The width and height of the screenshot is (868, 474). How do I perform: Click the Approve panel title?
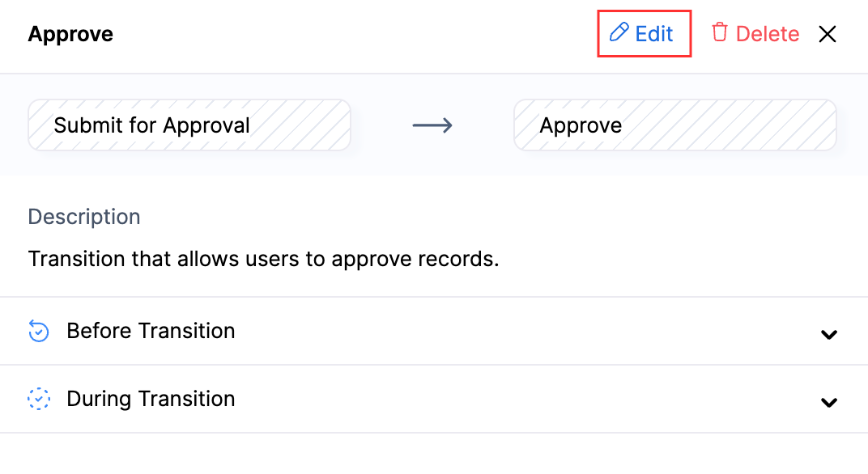click(70, 34)
